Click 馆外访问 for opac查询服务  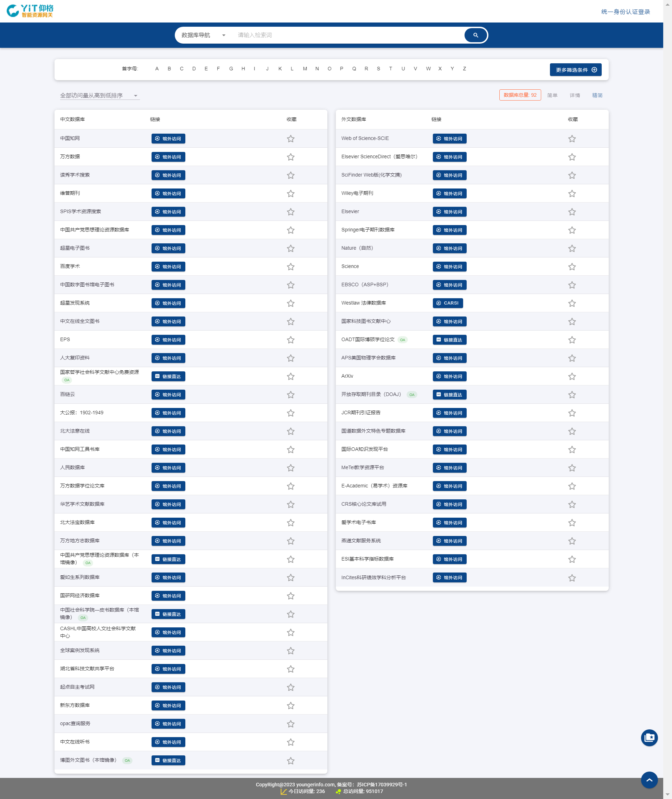[x=168, y=724]
